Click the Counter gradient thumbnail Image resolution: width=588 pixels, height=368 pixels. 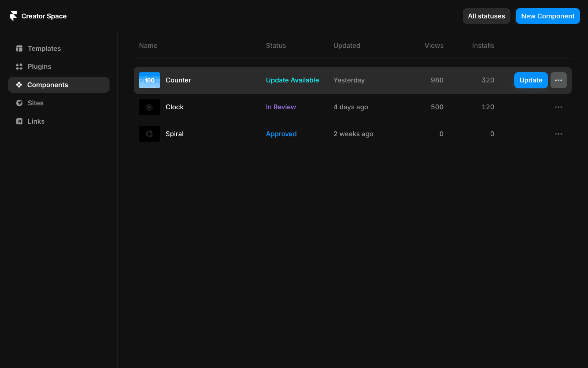(149, 80)
